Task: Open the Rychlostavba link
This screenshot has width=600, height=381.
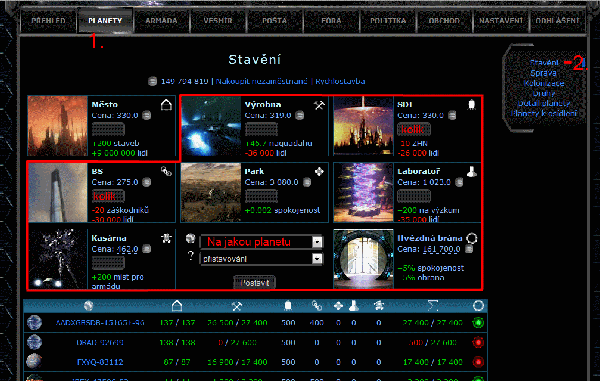Action: 340,81
